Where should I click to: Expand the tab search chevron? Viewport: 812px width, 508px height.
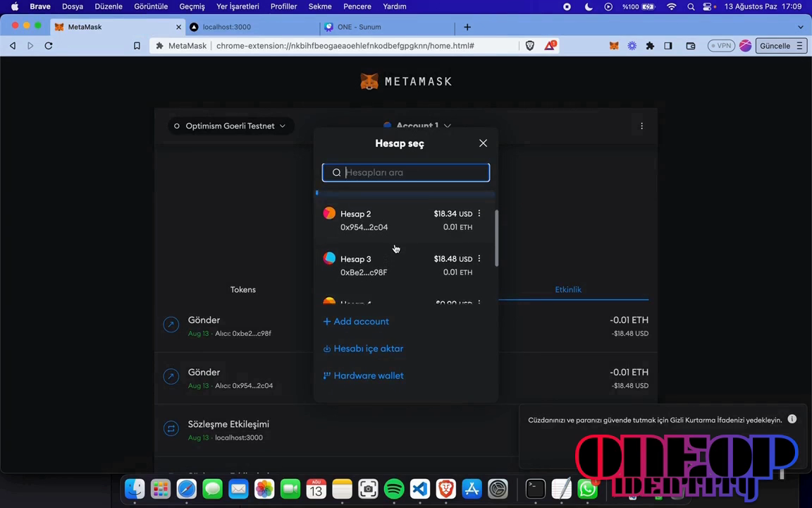pos(801,27)
